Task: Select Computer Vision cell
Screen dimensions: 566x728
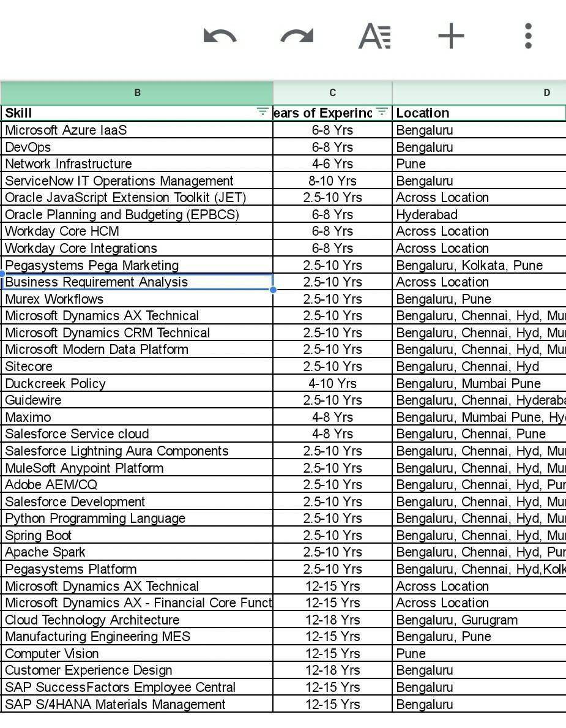Action: tap(137, 653)
